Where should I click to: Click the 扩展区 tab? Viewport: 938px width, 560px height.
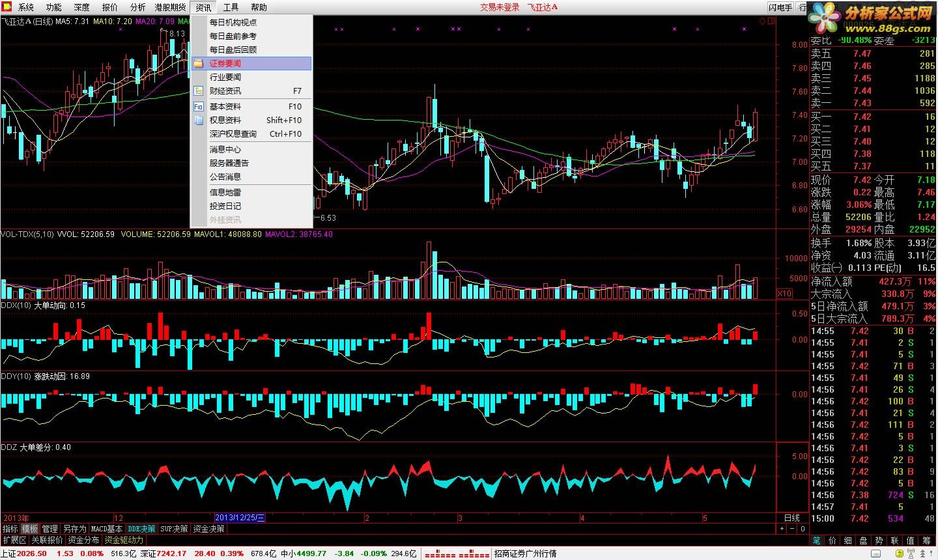pyautogui.click(x=14, y=540)
